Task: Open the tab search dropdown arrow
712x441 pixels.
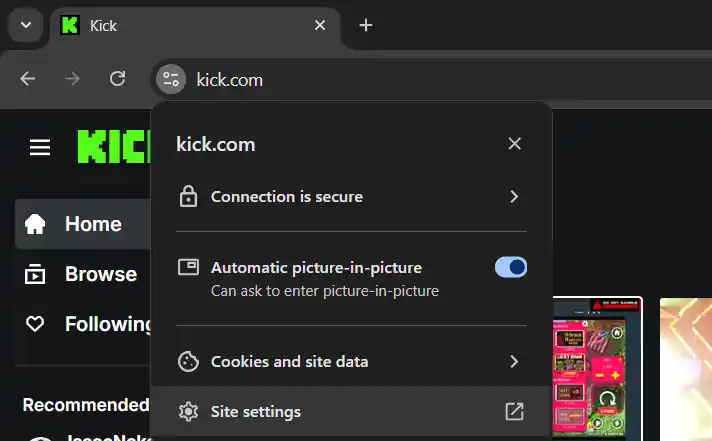Action: 26,25
